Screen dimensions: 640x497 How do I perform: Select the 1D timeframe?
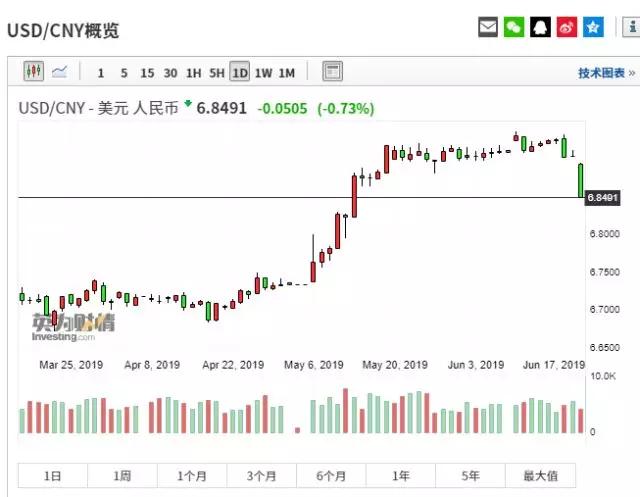[240, 72]
